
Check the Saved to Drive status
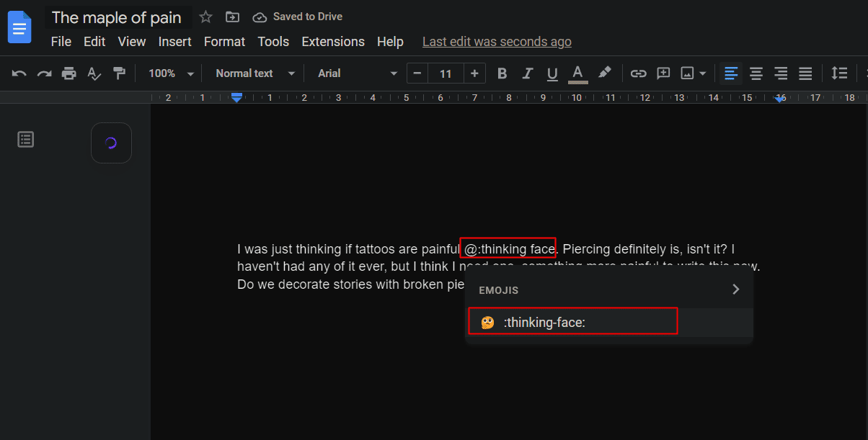298,17
